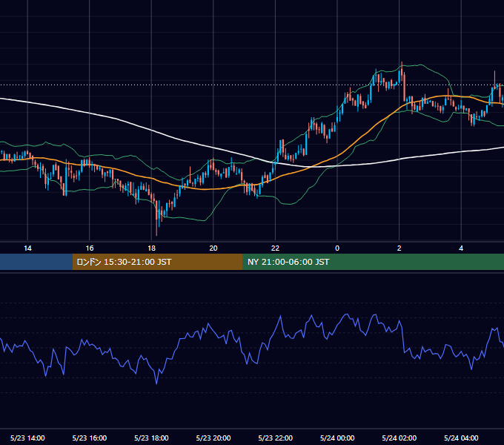
Task: Click the 5/24 04:00 date label
Action: coord(461,438)
